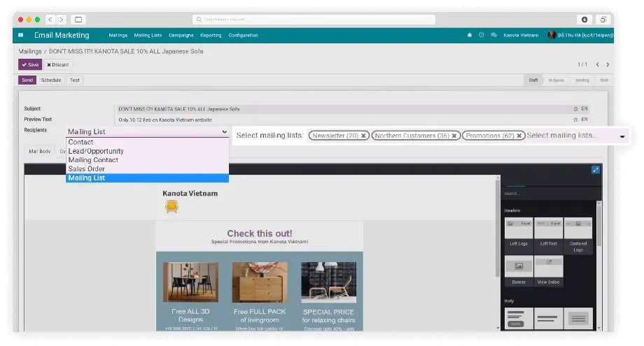644x346 pixels.
Task: Open the Recipients Mailing List dropdown
Action: [148, 131]
